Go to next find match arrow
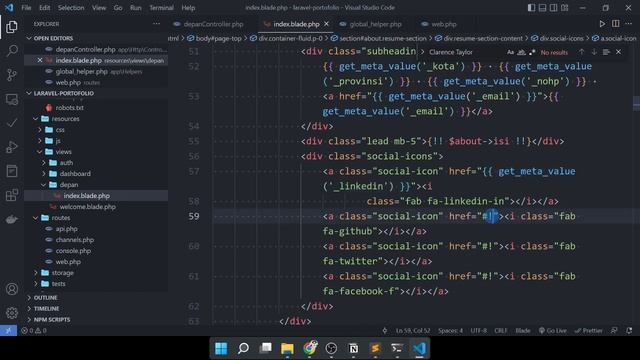 click(594, 52)
